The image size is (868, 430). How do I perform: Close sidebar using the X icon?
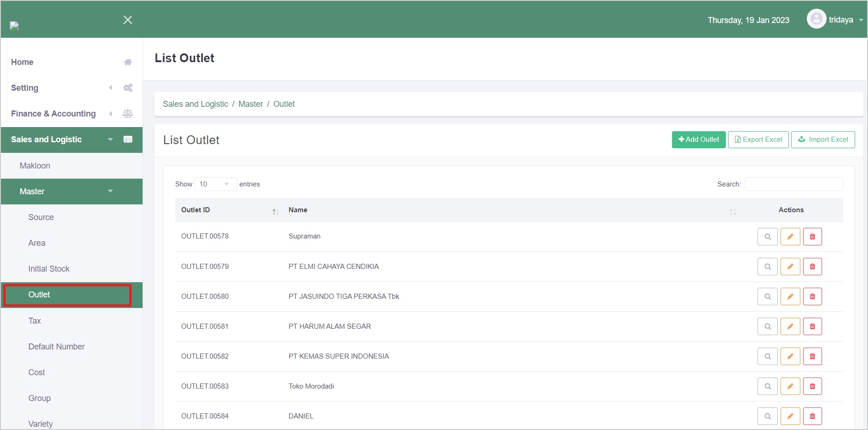[128, 20]
